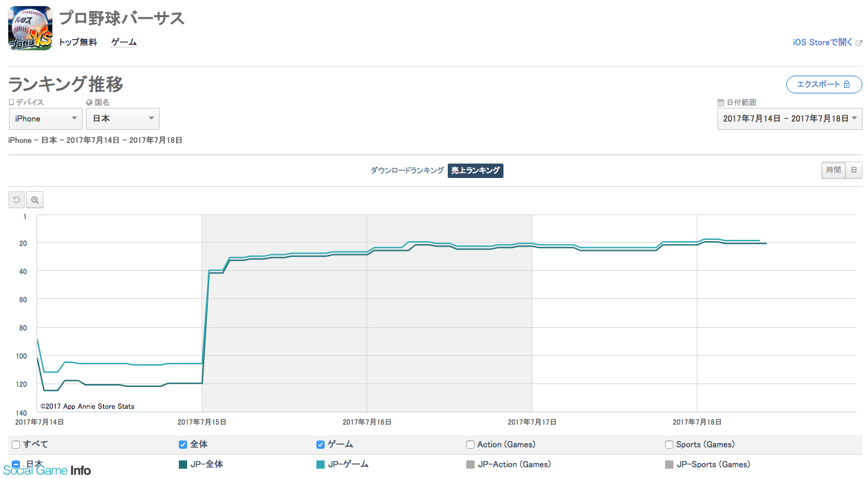Click the 2017年7月17日 axis label

tap(532, 421)
